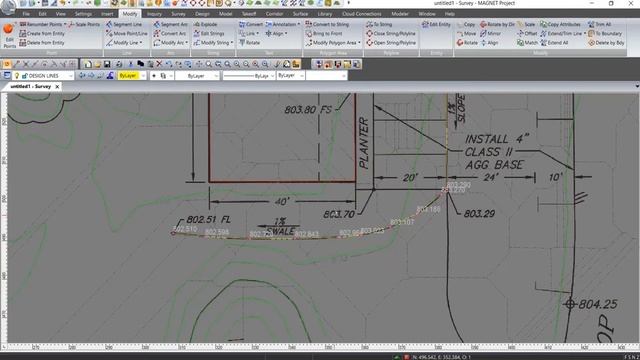The width and height of the screenshot is (640, 360).
Task: Open the Settings menu
Action: tap(83, 14)
